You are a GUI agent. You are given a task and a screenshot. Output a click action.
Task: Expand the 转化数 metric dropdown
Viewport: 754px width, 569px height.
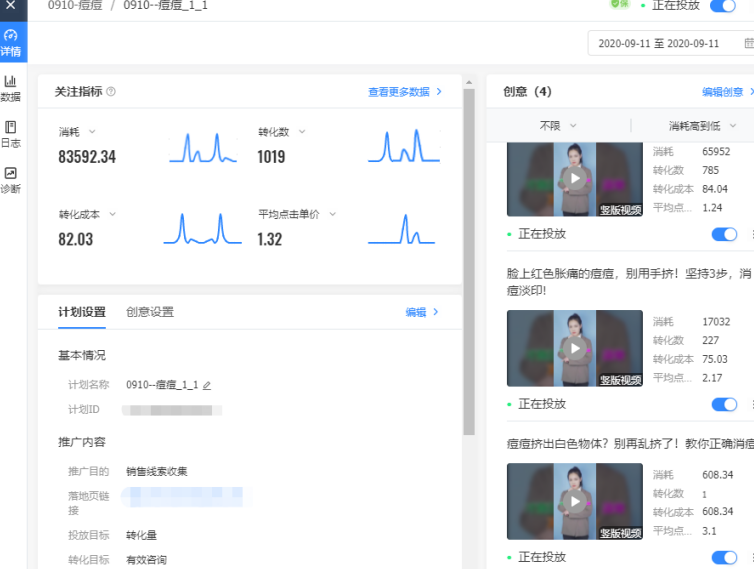point(302,131)
